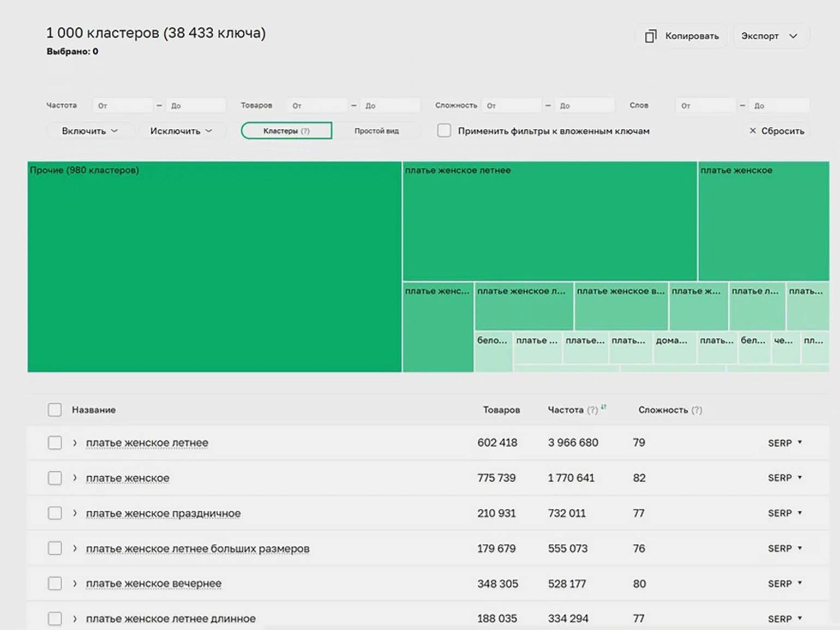Open the Исключить dropdown button

point(181,131)
